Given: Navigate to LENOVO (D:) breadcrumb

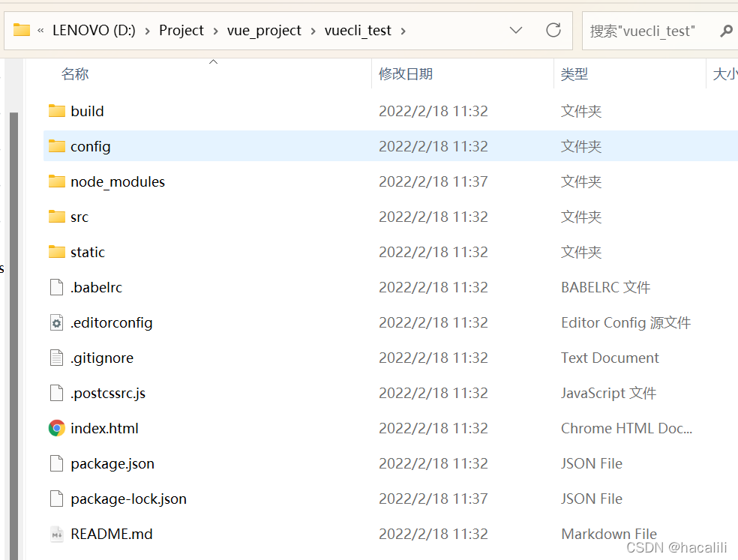Looking at the screenshot, I should click(x=94, y=31).
